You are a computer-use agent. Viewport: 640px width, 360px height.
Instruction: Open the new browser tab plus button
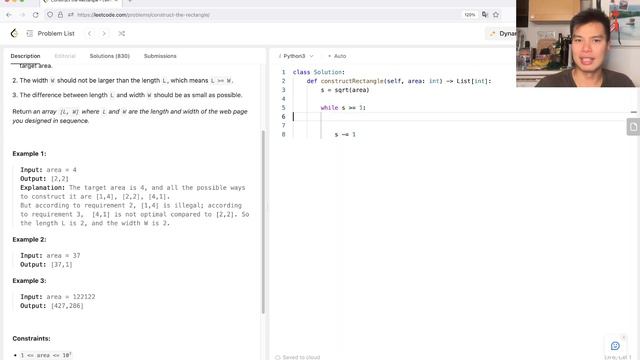pyautogui.click(x=130, y=2)
